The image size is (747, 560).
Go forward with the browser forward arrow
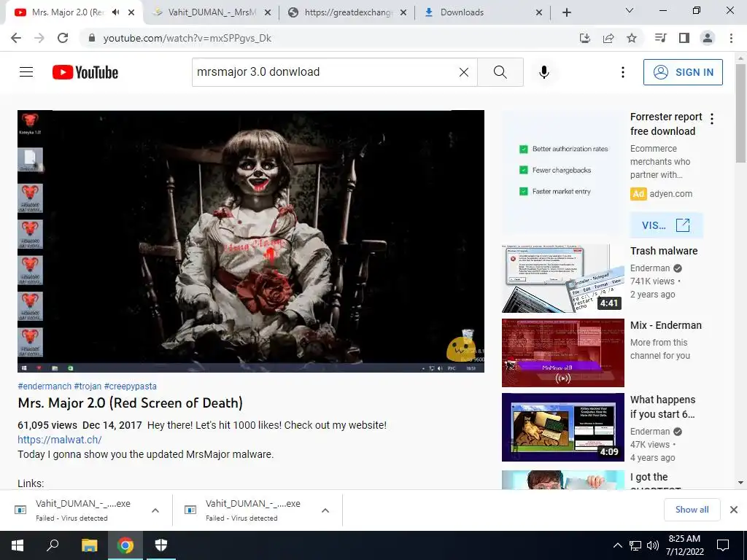click(39, 38)
